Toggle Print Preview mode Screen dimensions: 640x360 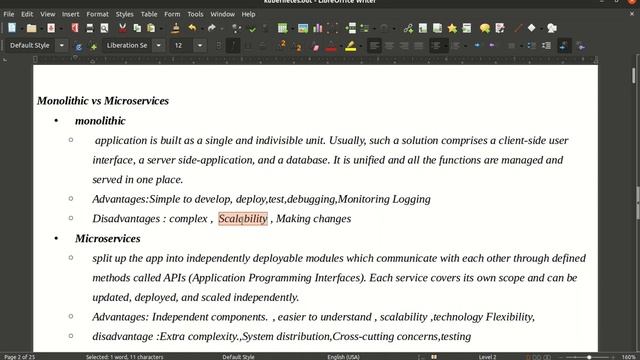(x=104, y=28)
